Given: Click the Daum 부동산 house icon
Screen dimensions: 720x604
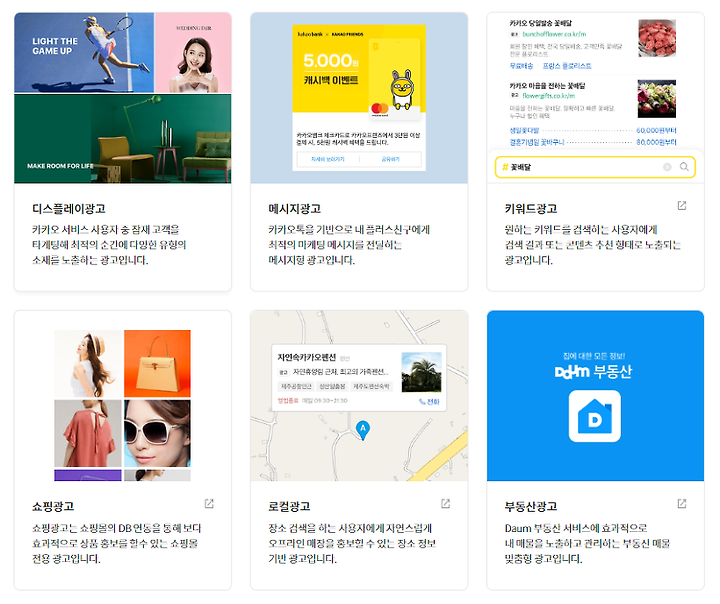Looking at the screenshot, I should pyautogui.click(x=595, y=416).
